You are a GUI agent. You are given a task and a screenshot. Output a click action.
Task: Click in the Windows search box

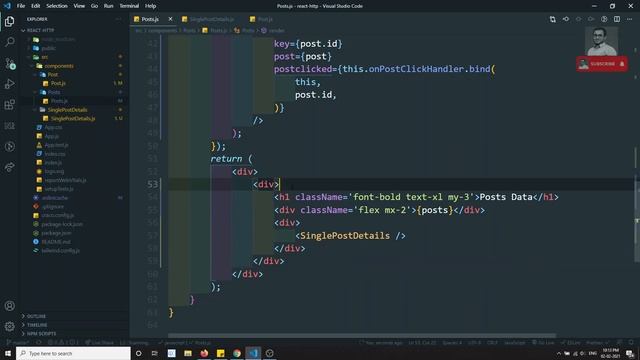[x=73, y=353]
